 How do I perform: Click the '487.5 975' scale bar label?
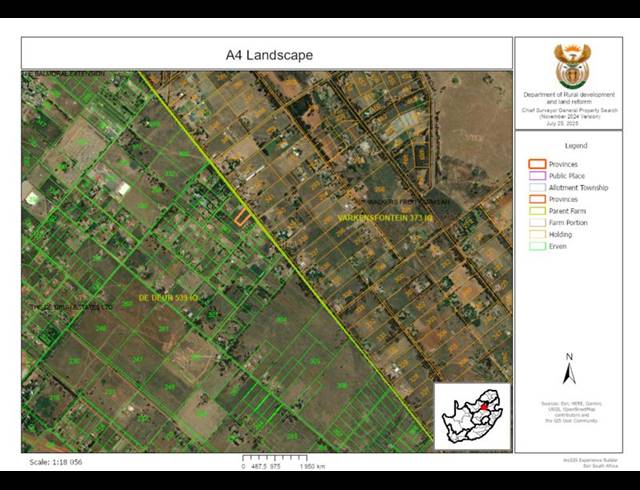265,466
